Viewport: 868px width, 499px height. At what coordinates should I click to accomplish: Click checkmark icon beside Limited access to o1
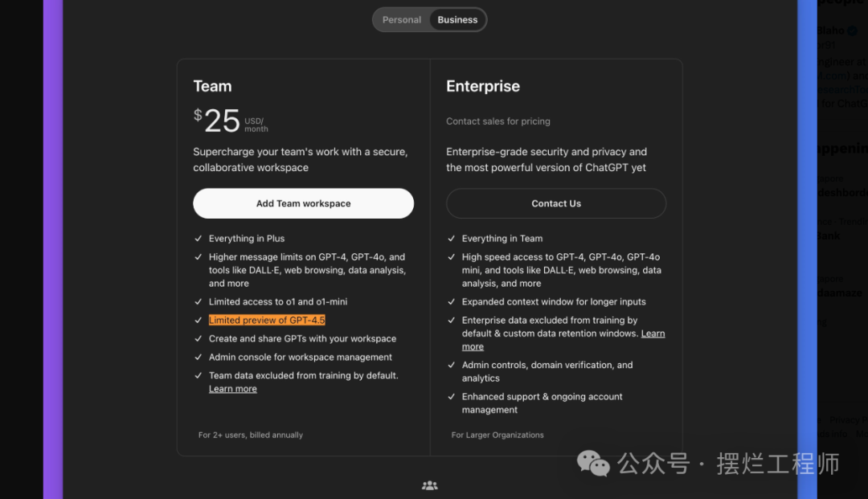pyautogui.click(x=198, y=302)
